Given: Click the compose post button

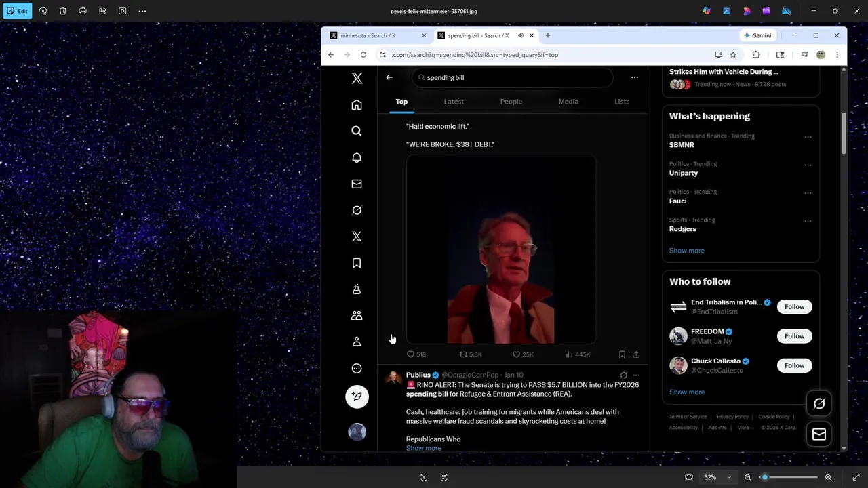Looking at the screenshot, I should (x=357, y=396).
